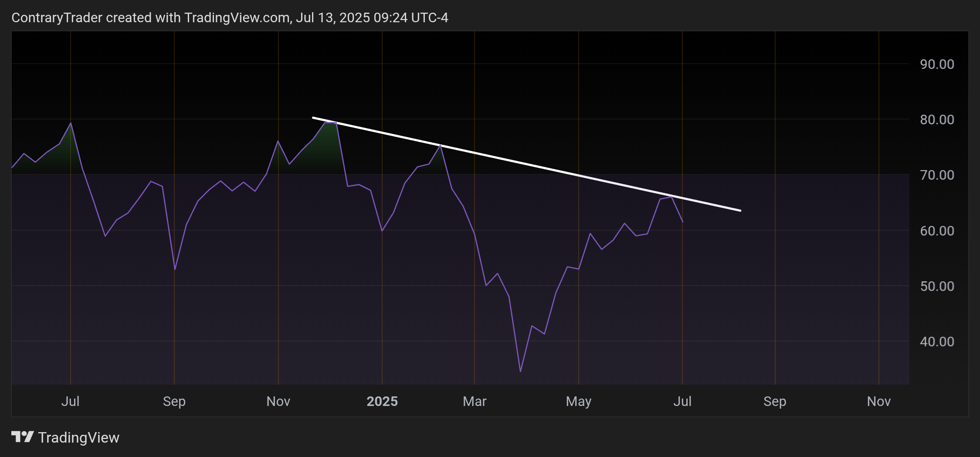
Task: Click the indicator peak near December
Action: point(330,123)
